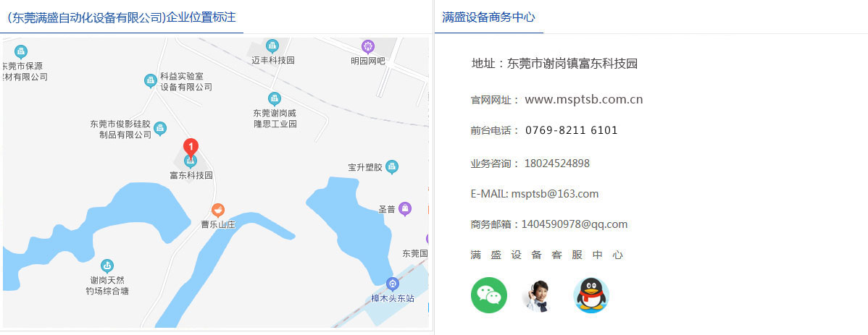Open the green WeChat contact icon
The height and width of the screenshot is (335, 868).
click(489, 295)
